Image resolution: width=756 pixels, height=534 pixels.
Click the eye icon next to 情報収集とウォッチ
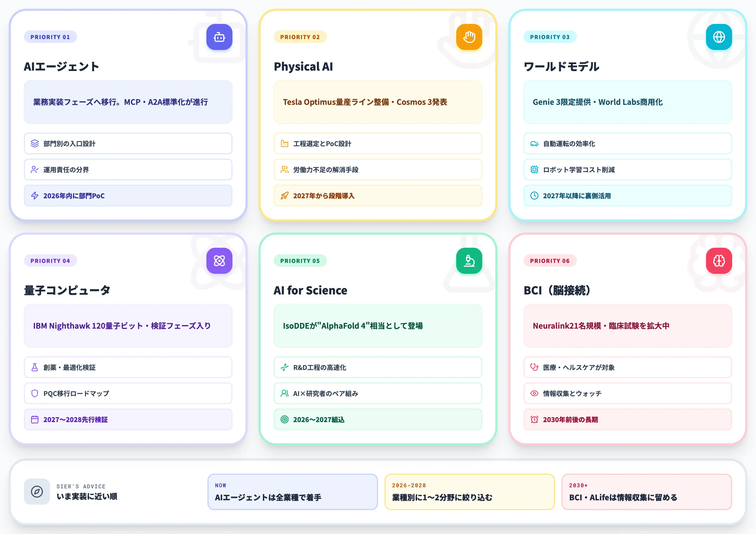(x=534, y=393)
